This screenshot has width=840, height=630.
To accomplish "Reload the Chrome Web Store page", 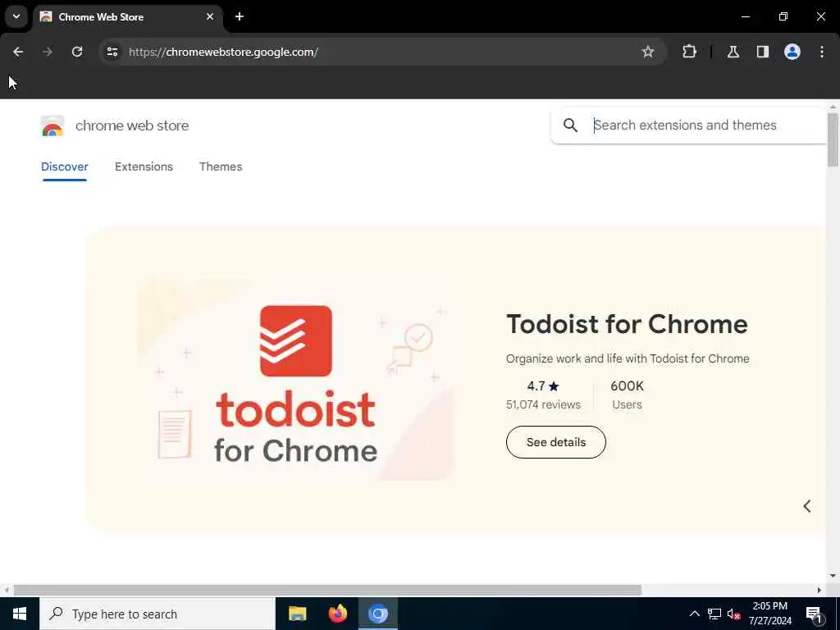I will (x=77, y=52).
